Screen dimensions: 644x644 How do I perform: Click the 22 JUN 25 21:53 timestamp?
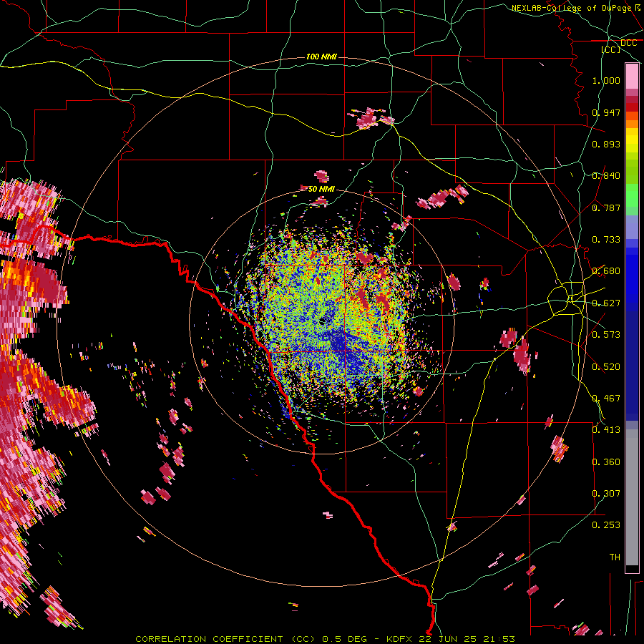pyautogui.click(x=467, y=639)
